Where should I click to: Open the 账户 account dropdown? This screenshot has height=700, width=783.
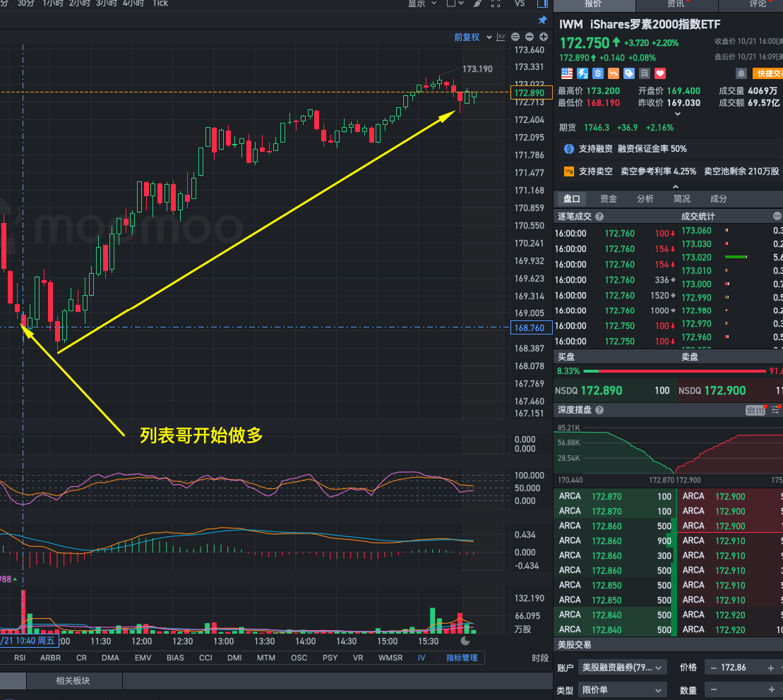click(623, 668)
